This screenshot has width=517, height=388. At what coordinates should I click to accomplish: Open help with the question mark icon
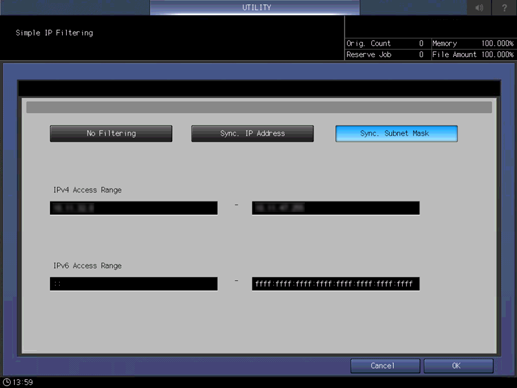504,7
